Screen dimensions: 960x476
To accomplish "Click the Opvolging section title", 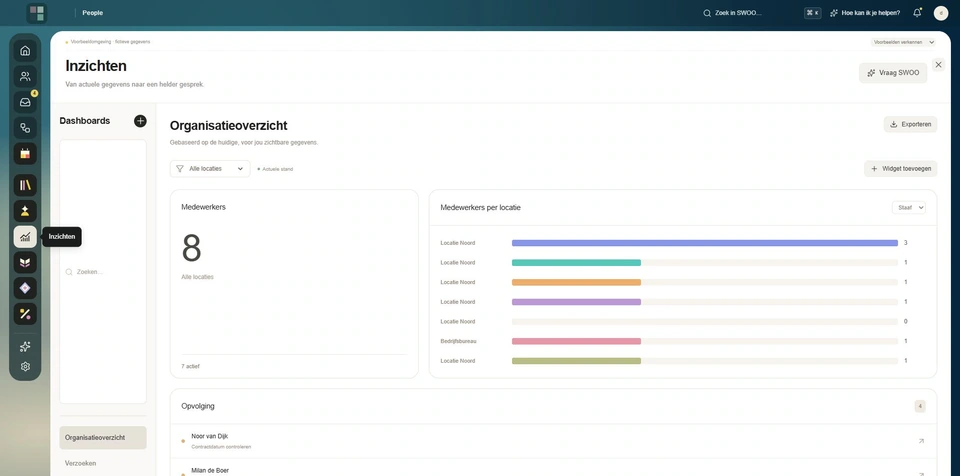I will (x=198, y=406).
